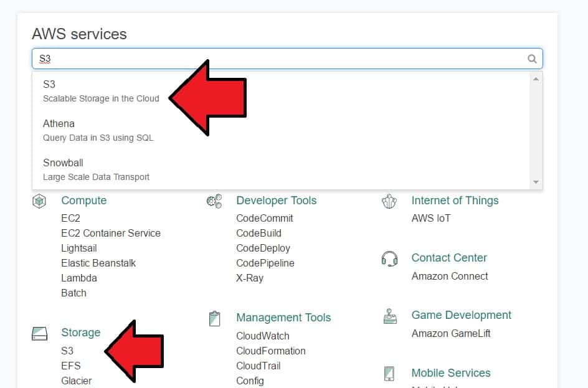Click the Contact Center headset icon

(x=390, y=258)
